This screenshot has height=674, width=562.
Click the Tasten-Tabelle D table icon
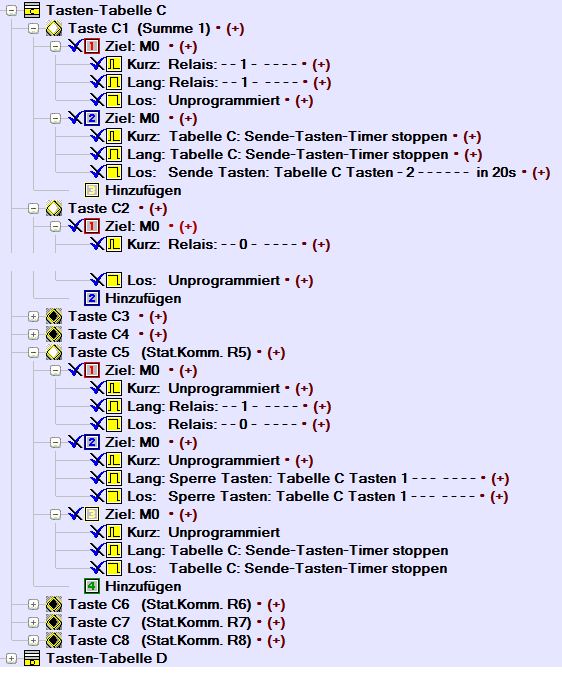(x=32, y=658)
